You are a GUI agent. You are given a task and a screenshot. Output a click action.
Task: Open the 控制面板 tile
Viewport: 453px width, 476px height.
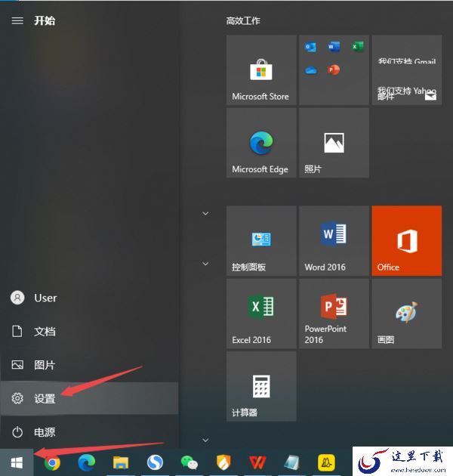tap(261, 241)
